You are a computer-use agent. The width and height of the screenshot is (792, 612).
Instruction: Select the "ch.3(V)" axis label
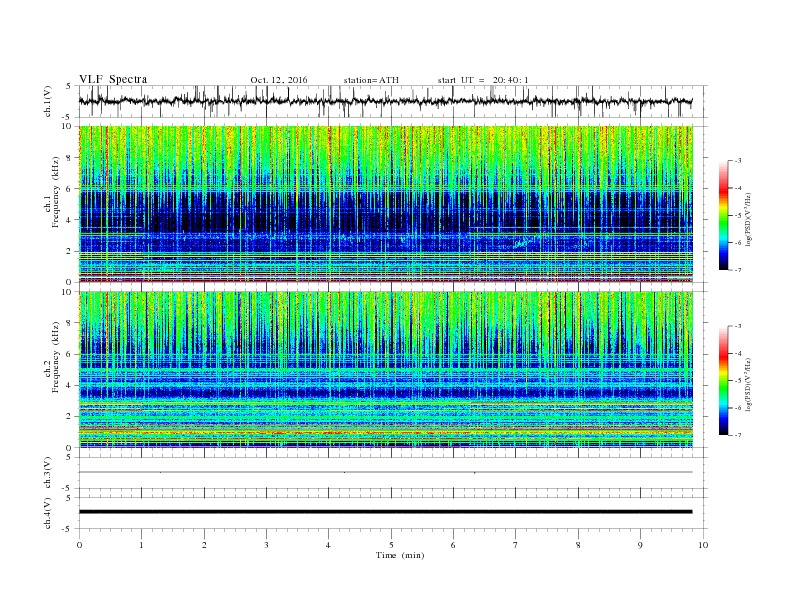click(x=48, y=473)
